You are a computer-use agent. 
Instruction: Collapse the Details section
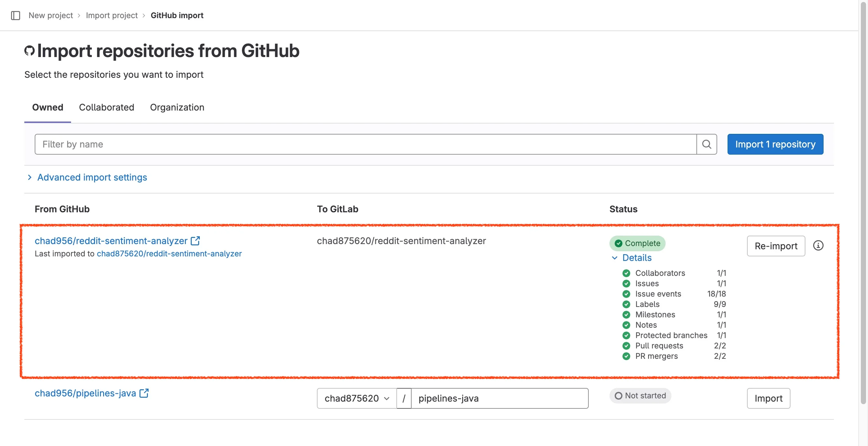pos(636,258)
